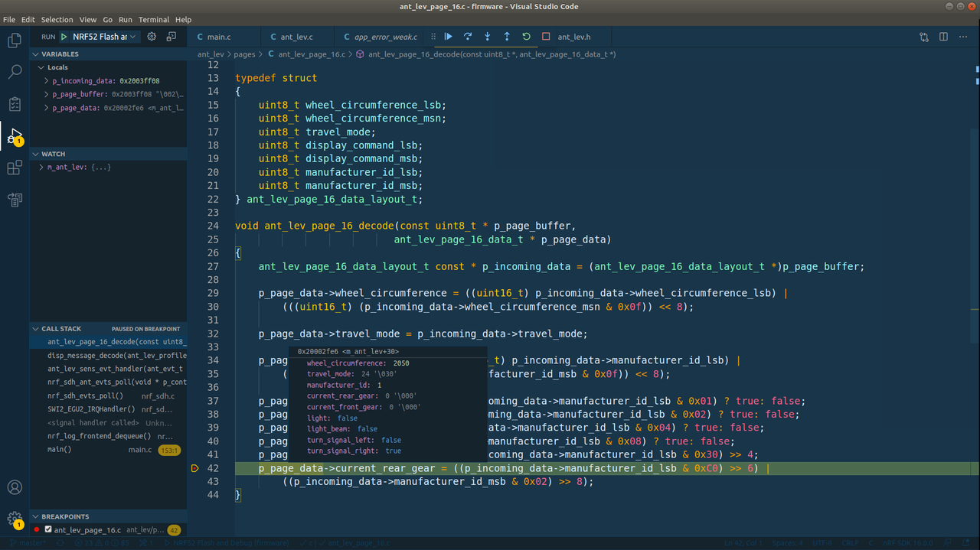Click the ant_lev breadcrumb segment

coord(211,54)
